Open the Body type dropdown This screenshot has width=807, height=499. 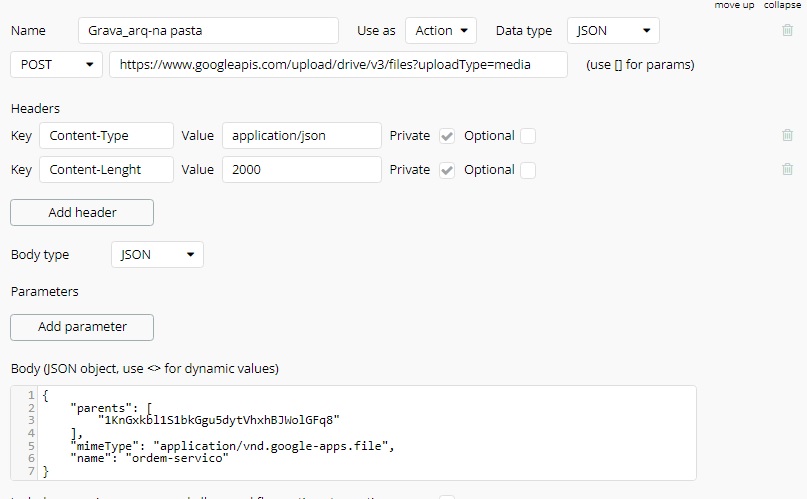(157, 255)
